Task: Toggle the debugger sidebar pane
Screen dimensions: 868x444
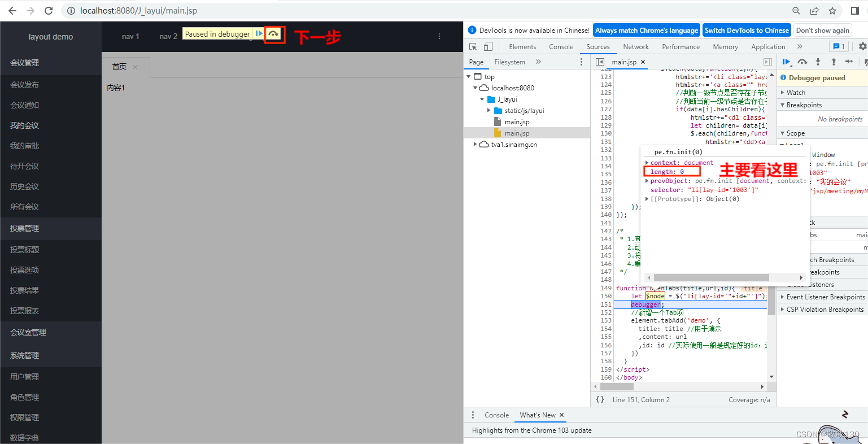Action: click(x=767, y=62)
